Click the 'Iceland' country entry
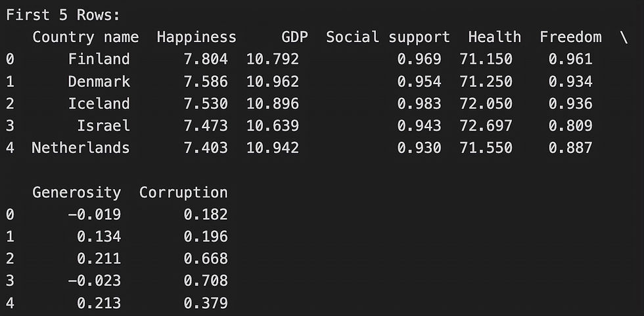 click(x=99, y=104)
